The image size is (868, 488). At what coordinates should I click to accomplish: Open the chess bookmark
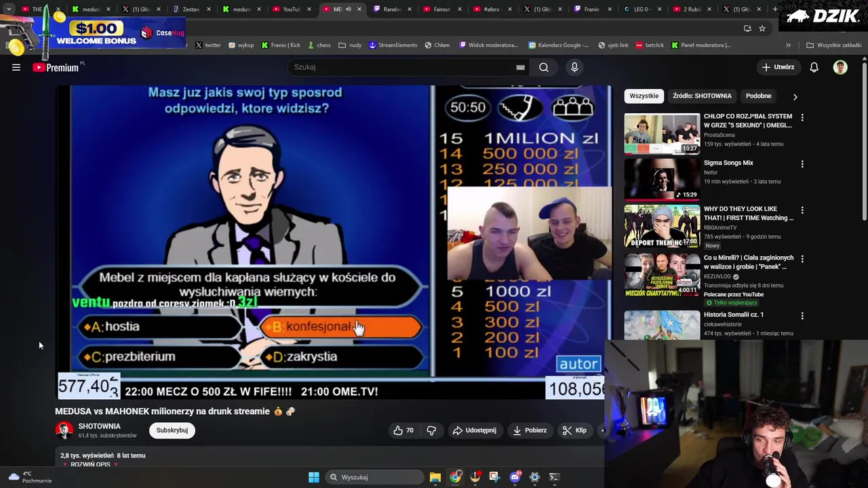click(319, 45)
